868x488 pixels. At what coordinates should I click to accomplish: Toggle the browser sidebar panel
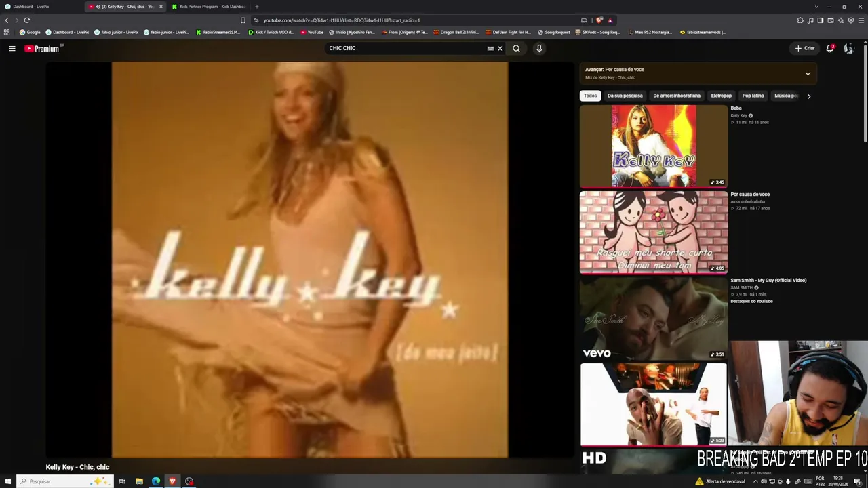click(x=821, y=20)
